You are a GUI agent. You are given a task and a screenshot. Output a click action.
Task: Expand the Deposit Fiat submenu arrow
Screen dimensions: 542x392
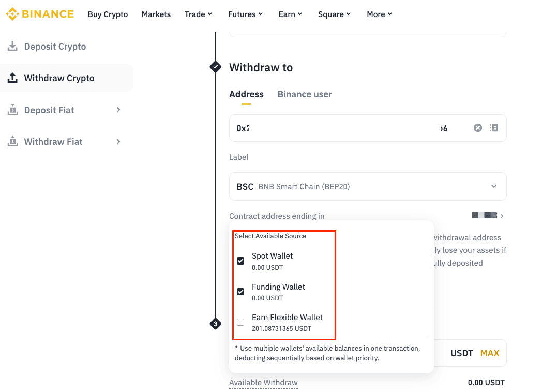(118, 110)
